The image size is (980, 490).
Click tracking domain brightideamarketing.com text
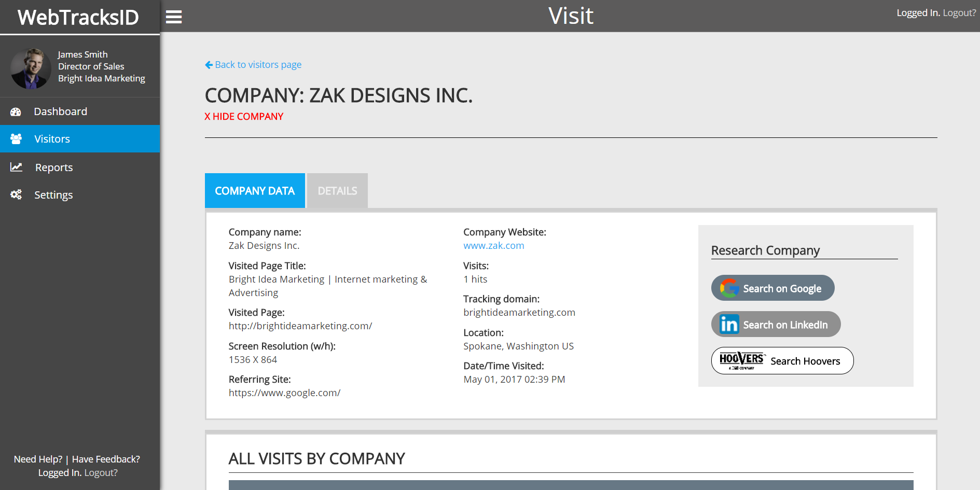pos(519,313)
